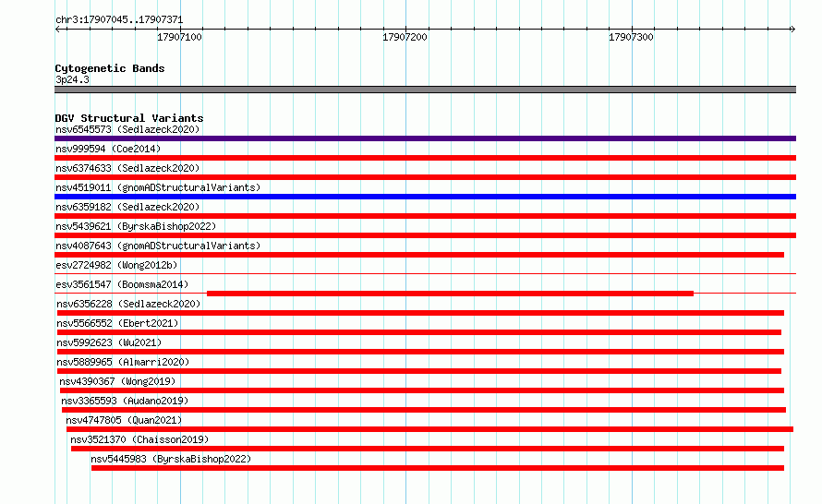822x504 pixels.
Task: Click the gray 3p24.3 cytogenetic band bar
Action: pos(425,90)
